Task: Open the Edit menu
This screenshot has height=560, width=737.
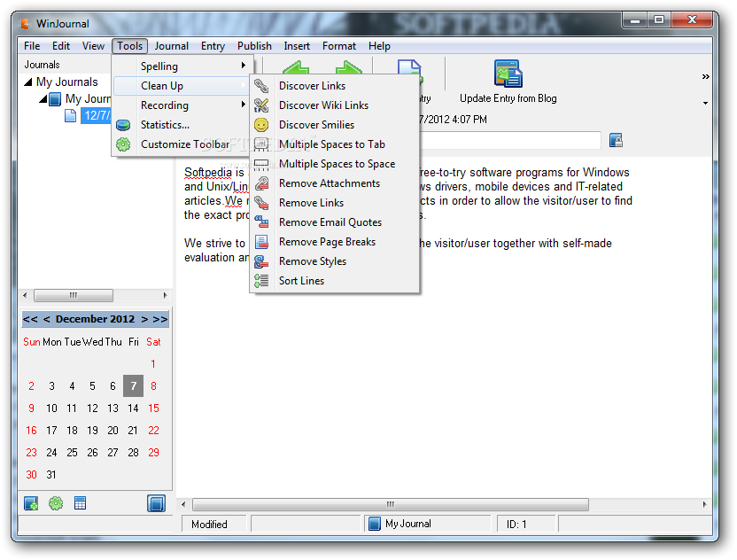Action: coord(61,46)
